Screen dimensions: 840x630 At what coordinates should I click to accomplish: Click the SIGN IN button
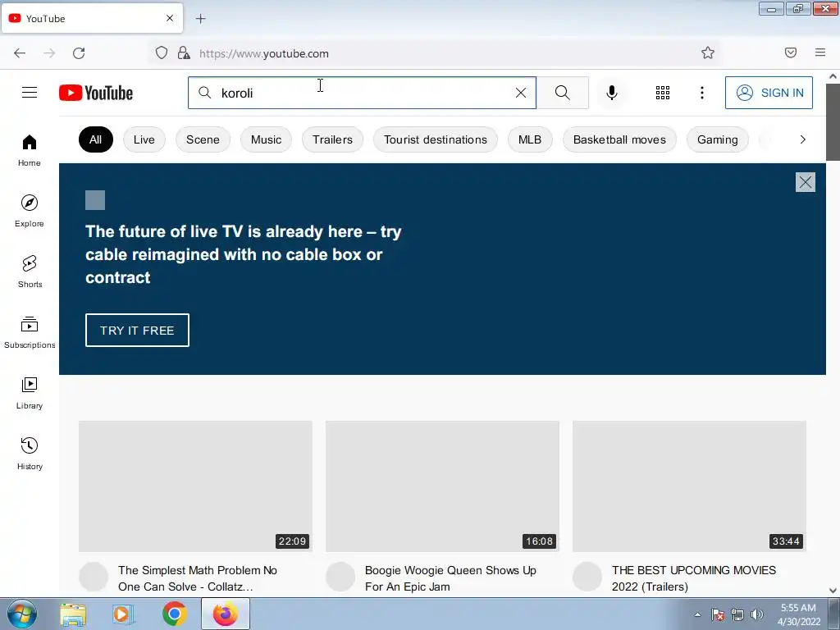click(769, 93)
